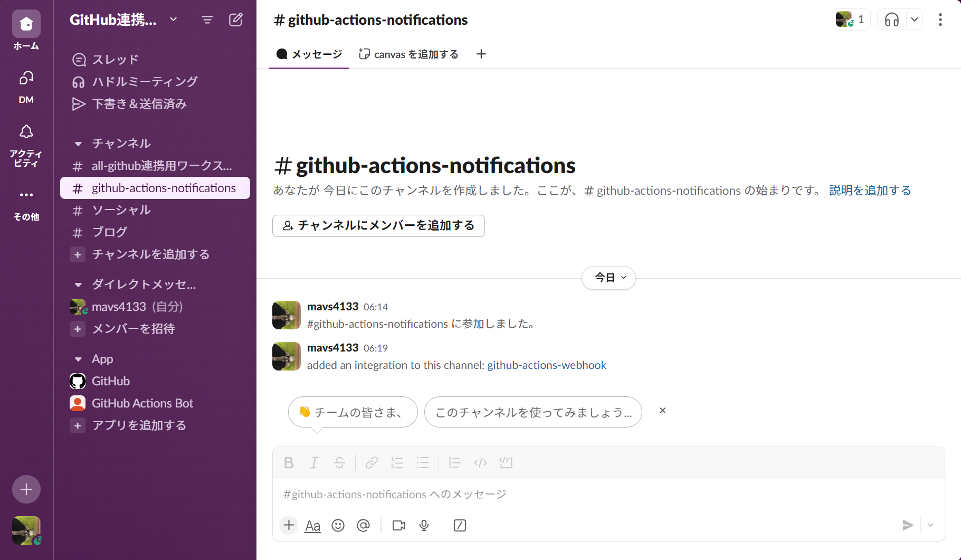This screenshot has width=961, height=560.
Task: Click チャンネルを追加する
Action: click(x=155, y=254)
